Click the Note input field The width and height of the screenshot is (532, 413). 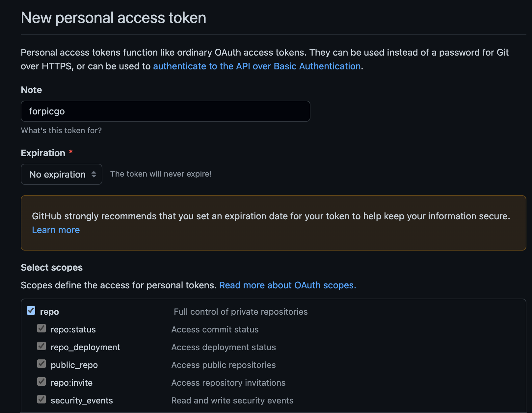coord(165,111)
